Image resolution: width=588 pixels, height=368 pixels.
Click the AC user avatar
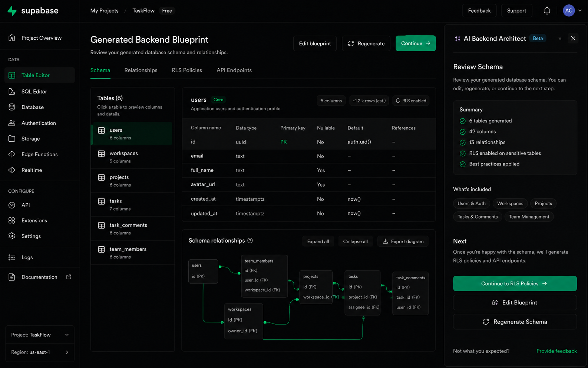click(569, 11)
